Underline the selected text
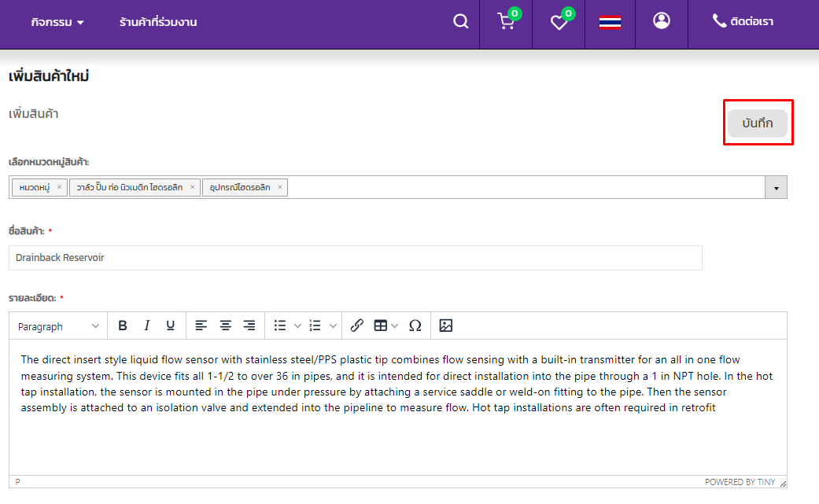The height and width of the screenshot is (504, 819). click(x=170, y=326)
